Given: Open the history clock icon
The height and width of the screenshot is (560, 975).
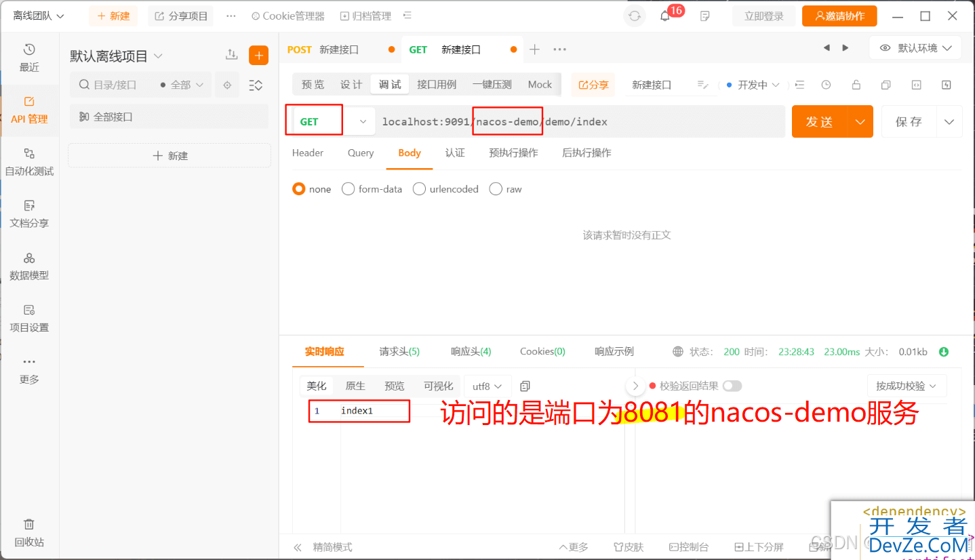Looking at the screenshot, I should [x=826, y=85].
